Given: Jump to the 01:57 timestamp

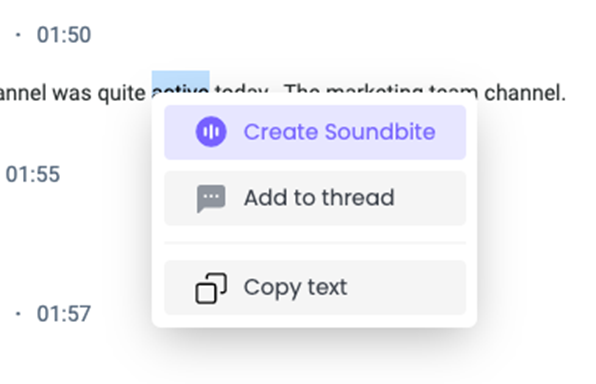Looking at the screenshot, I should coord(64,314).
